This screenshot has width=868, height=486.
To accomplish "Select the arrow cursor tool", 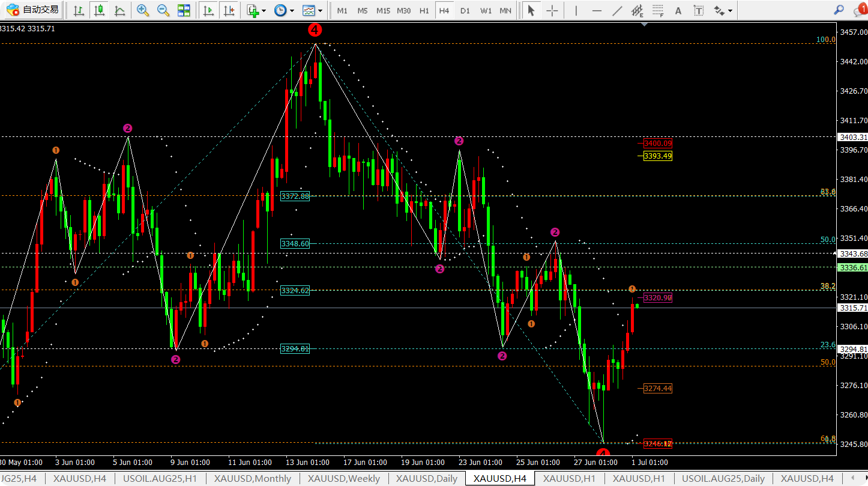I will [x=531, y=10].
